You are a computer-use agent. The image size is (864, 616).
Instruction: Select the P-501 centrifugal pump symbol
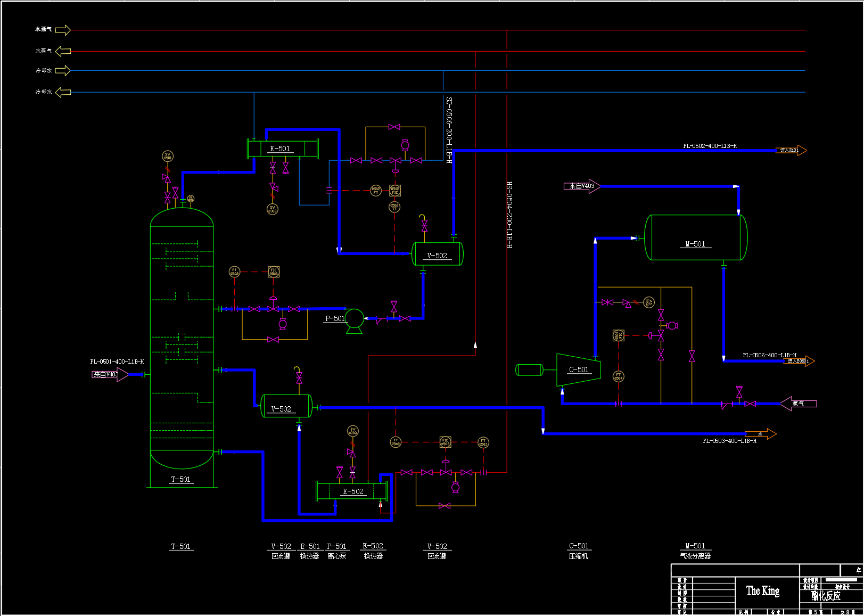click(x=355, y=319)
